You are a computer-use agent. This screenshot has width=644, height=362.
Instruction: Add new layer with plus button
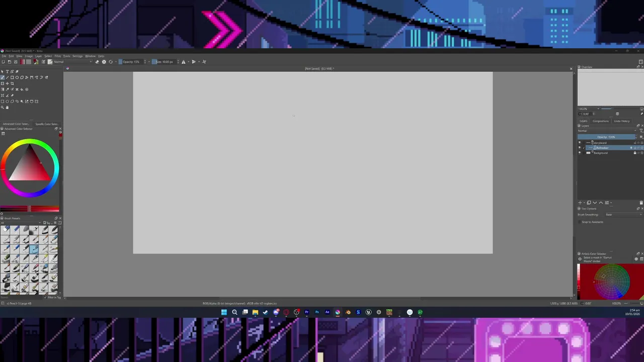pos(580,203)
